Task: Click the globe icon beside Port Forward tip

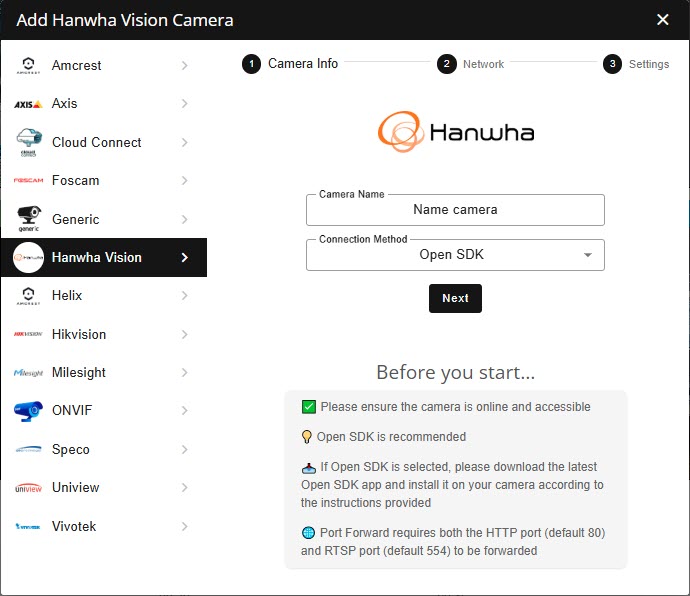Action: pyautogui.click(x=308, y=533)
